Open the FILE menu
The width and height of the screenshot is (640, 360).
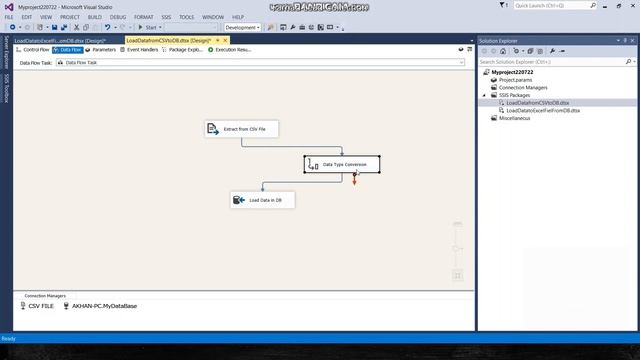click(9, 17)
